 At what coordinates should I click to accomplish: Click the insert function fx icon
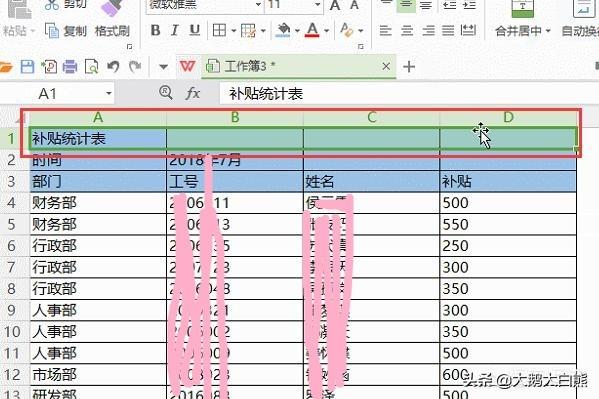click(193, 93)
